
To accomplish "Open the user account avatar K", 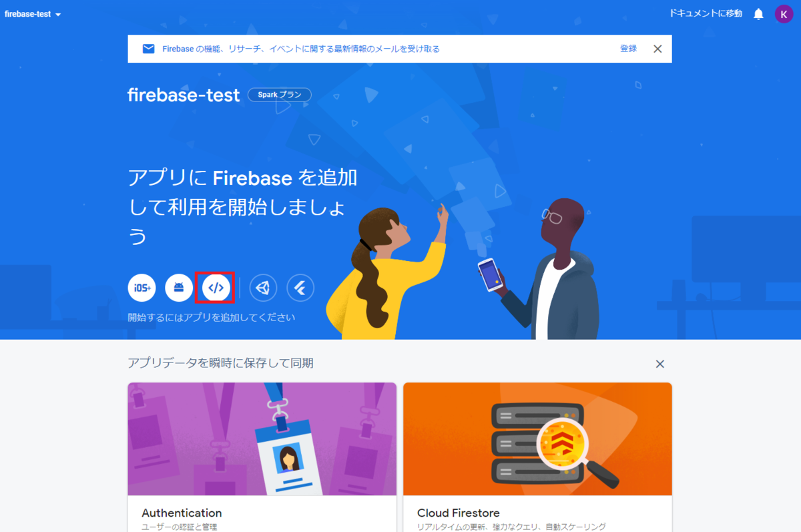I will point(784,14).
